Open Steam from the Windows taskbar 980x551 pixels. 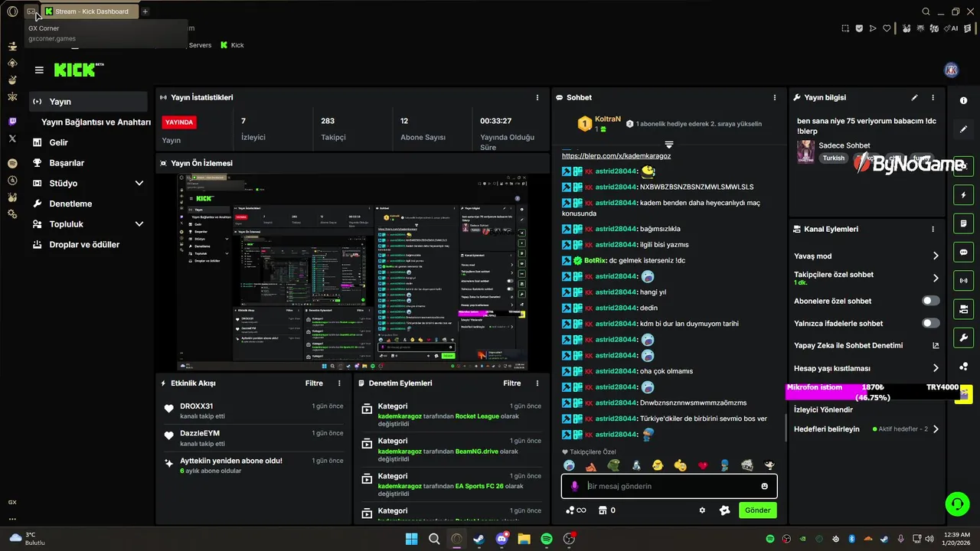[479, 539]
